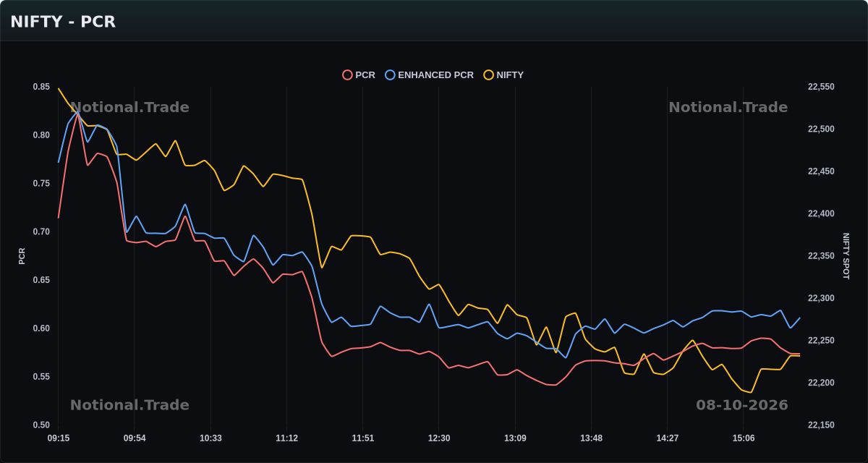868x463 pixels.
Task: Click the 12:30 time axis label
Action: (x=439, y=438)
